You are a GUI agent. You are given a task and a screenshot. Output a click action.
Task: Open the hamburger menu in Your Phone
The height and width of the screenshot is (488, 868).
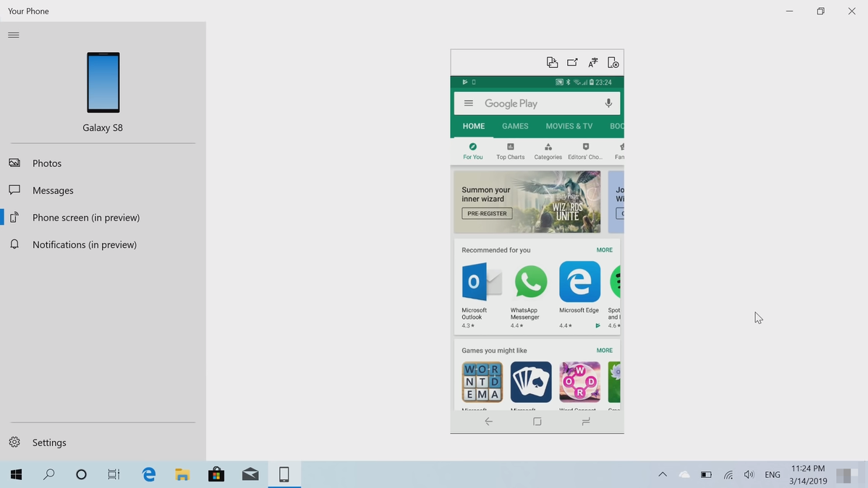tap(13, 35)
